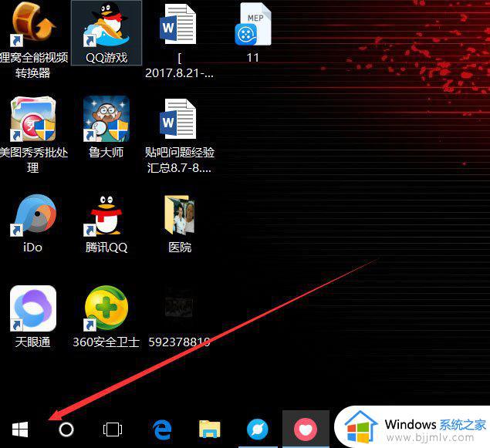The height and width of the screenshot is (448, 490).
Task: Open Task View from the taskbar
Action: (113, 429)
